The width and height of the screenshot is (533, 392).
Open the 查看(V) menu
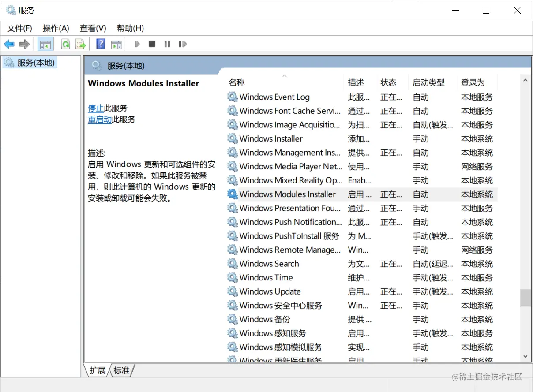[x=93, y=28]
